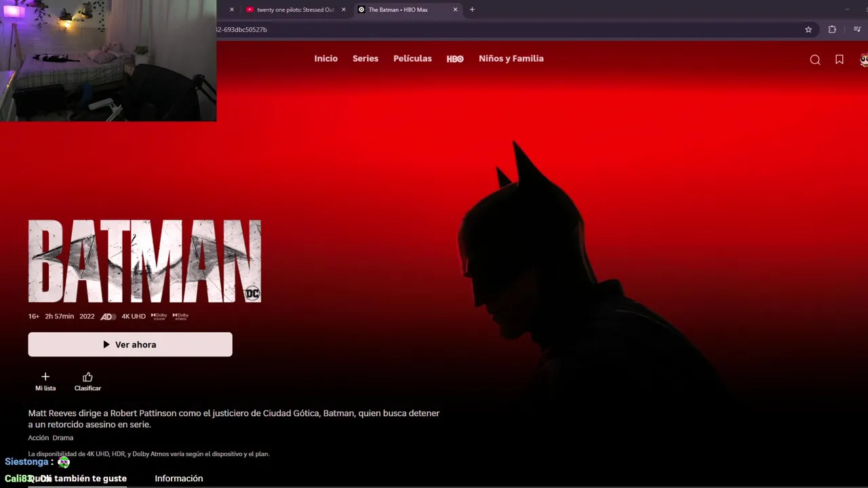
Task: Minimize the browser window
Action: tap(847, 9)
